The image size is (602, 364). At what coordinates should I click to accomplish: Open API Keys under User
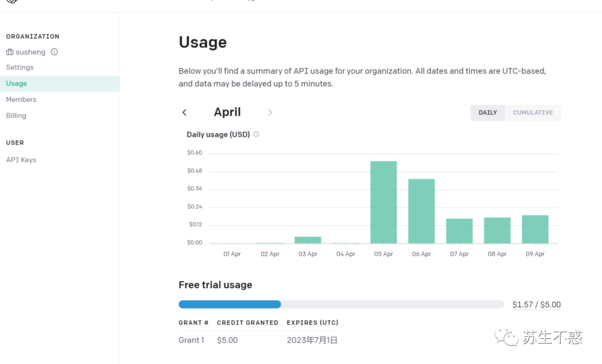(21, 160)
